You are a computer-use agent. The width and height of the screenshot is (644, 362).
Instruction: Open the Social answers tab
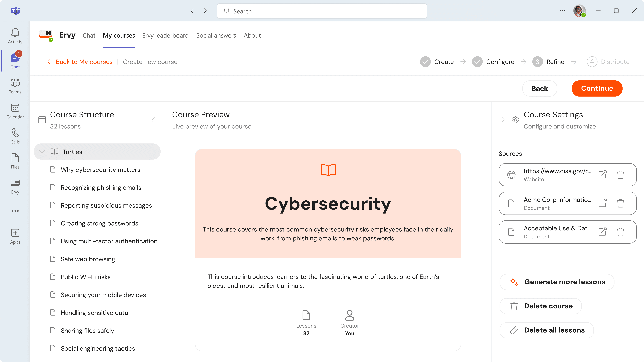(x=216, y=36)
